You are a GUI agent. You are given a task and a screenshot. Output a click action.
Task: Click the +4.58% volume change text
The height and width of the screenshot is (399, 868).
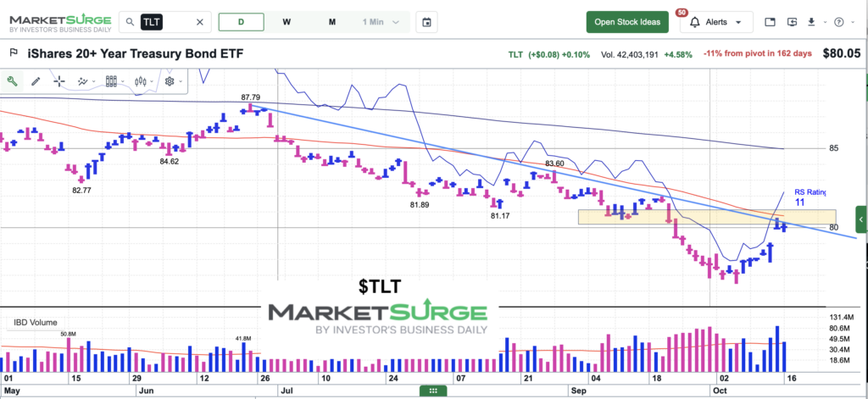click(679, 54)
